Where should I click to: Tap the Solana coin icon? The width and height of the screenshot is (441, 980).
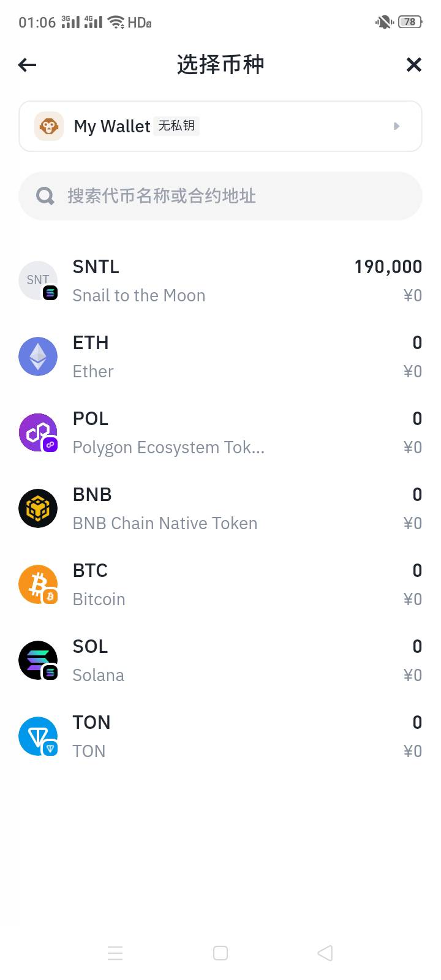tap(38, 660)
